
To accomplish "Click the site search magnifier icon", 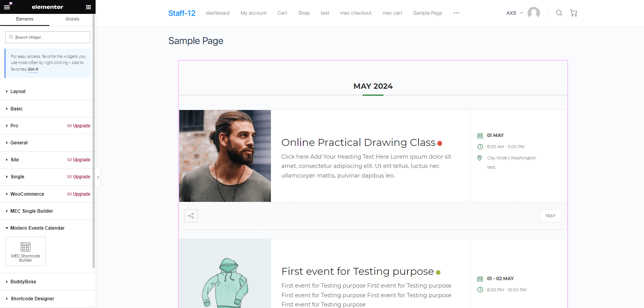I will pyautogui.click(x=559, y=13).
